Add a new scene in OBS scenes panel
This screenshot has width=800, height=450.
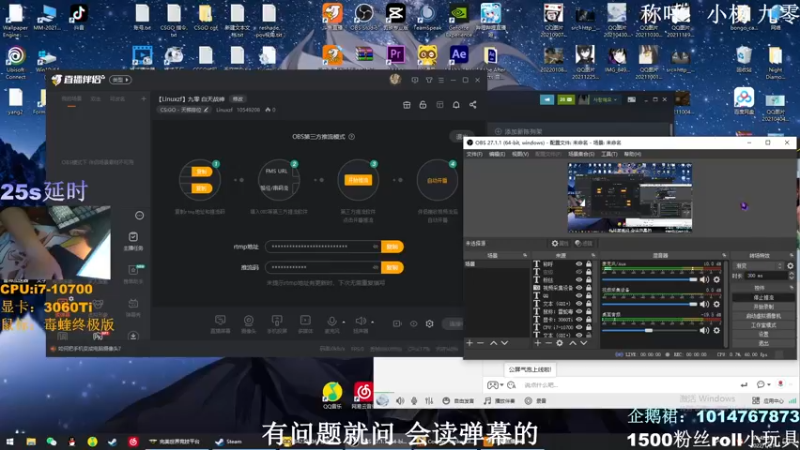pos(469,343)
